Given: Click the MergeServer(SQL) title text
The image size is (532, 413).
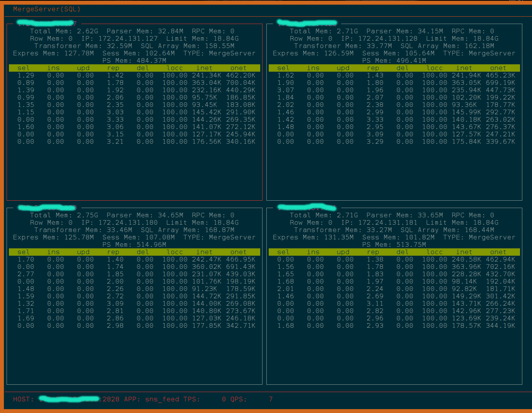Looking at the screenshot, I should tap(47, 9).
